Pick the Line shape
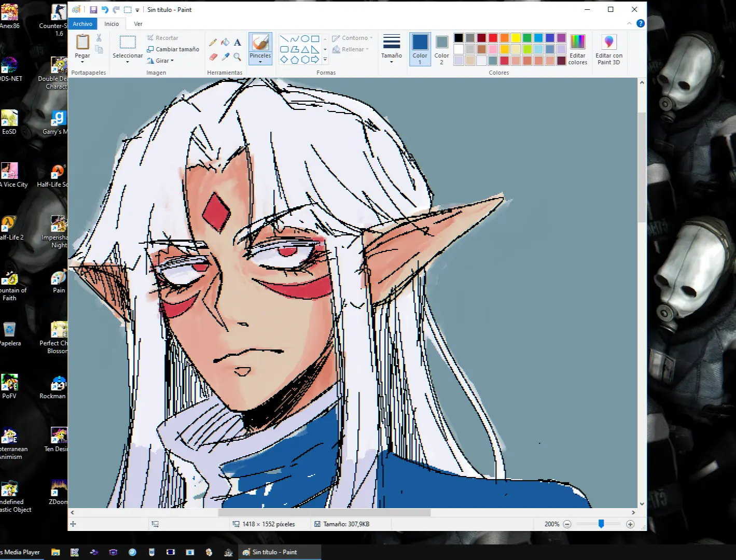This screenshot has width=736, height=560. [x=284, y=39]
